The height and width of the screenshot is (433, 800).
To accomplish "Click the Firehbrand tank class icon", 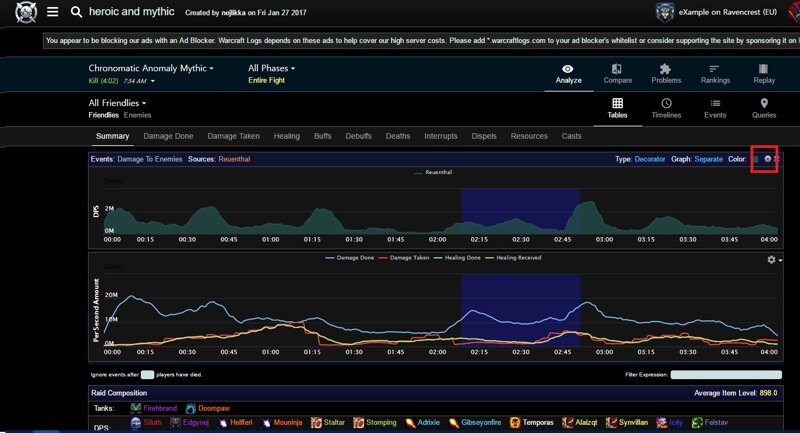I will 135,408.
